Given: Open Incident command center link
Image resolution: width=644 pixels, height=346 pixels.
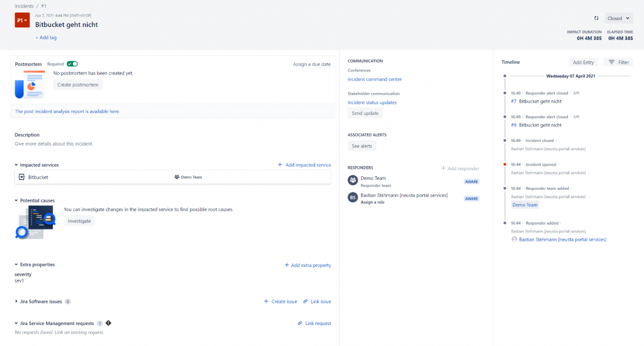Looking at the screenshot, I should [375, 80].
